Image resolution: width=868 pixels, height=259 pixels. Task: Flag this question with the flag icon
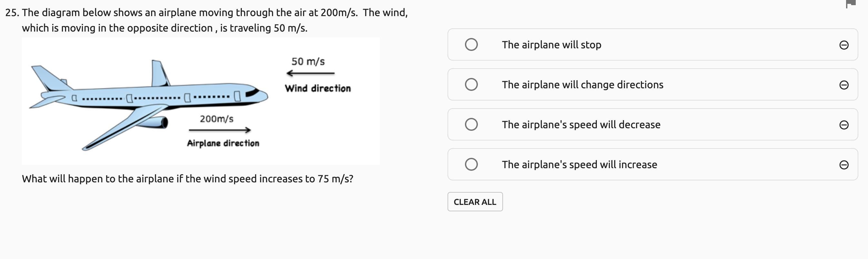click(x=851, y=3)
